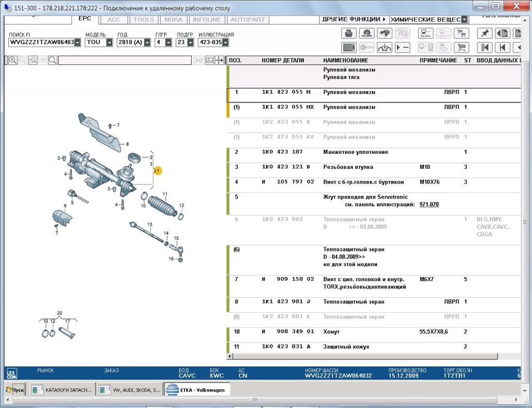Switch to the AUTOPART tab

tap(247, 20)
